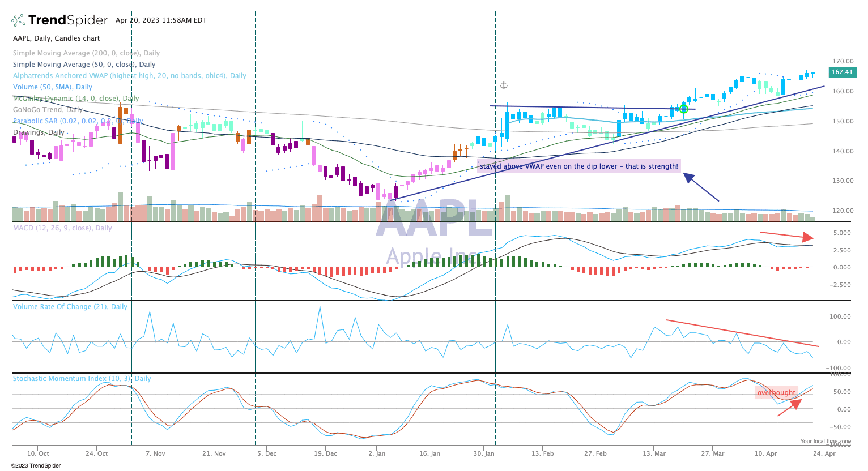Click the 100.00 Volume Rate Of Change axis label
Screen dimensions: 868x471
click(x=840, y=317)
